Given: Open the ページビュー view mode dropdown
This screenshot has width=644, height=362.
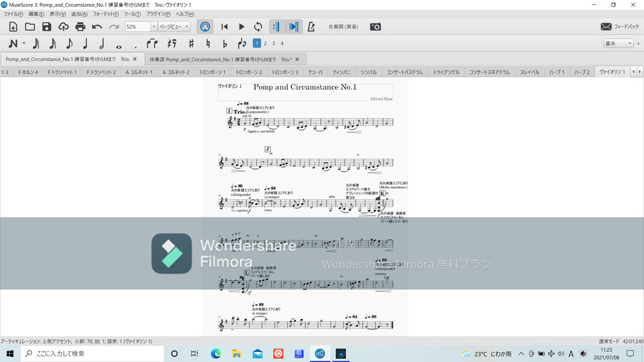Looking at the screenshot, I should tap(174, 27).
